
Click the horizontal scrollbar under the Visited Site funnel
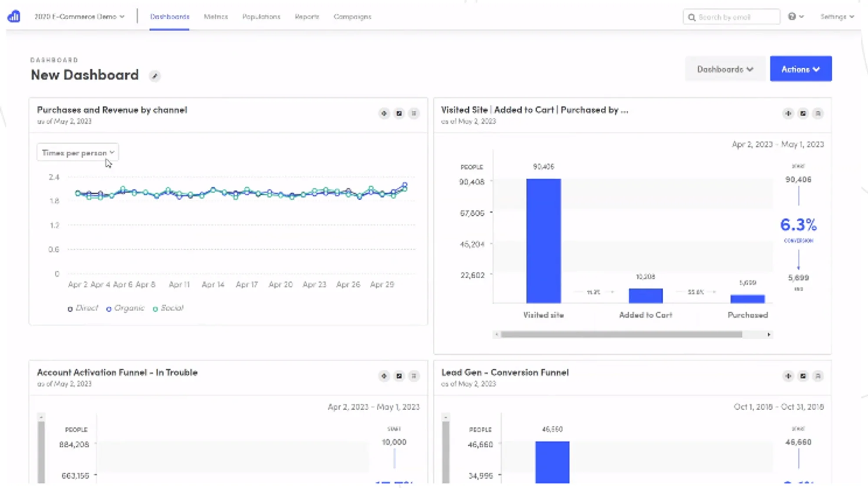click(621, 334)
